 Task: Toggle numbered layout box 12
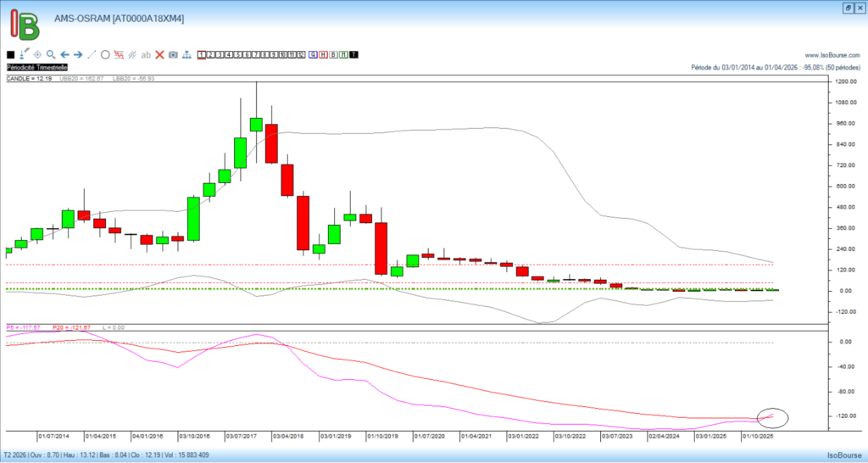click(x=300, y=55)
